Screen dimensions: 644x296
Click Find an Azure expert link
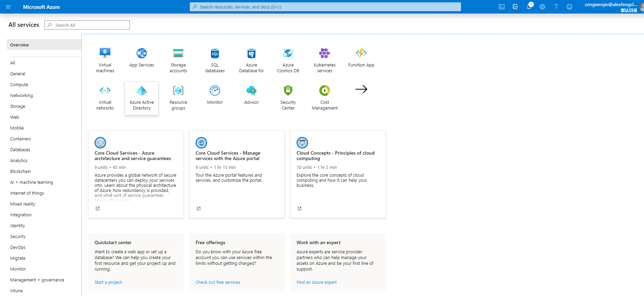(317, 282)
